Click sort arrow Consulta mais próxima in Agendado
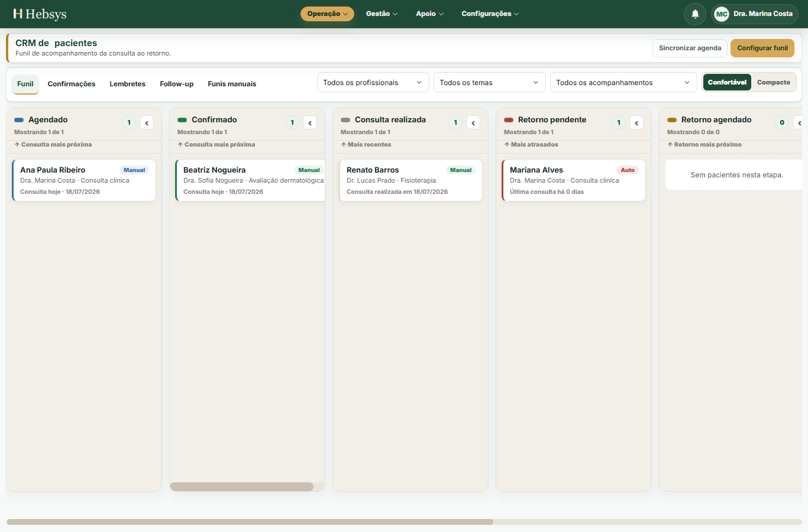 53,144
